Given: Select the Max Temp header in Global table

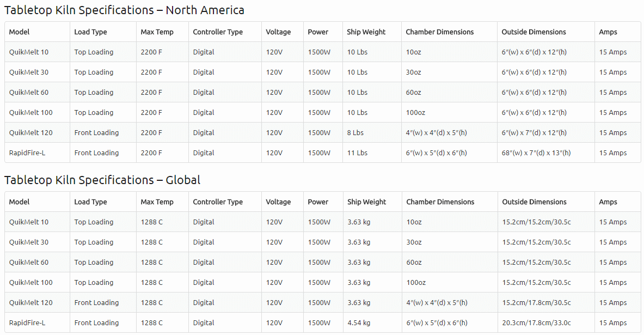Looking at the screenshot, I should 157,202.
